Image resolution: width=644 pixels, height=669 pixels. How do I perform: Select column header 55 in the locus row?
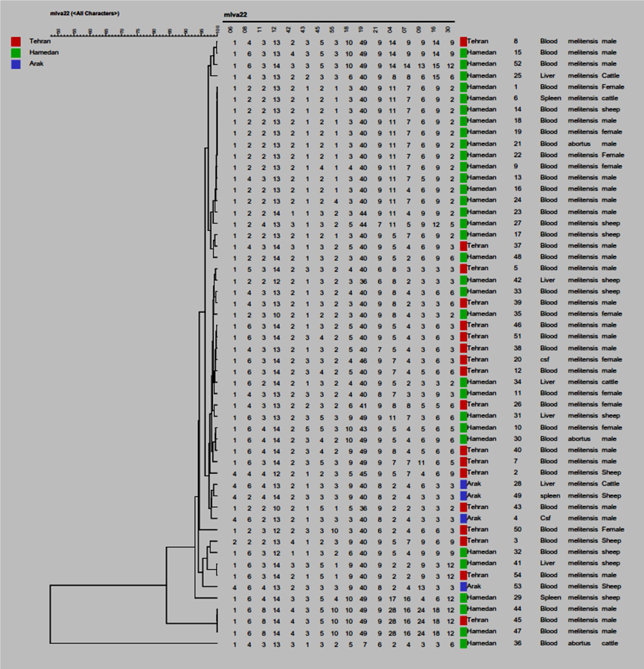click(x=332, y=30)
